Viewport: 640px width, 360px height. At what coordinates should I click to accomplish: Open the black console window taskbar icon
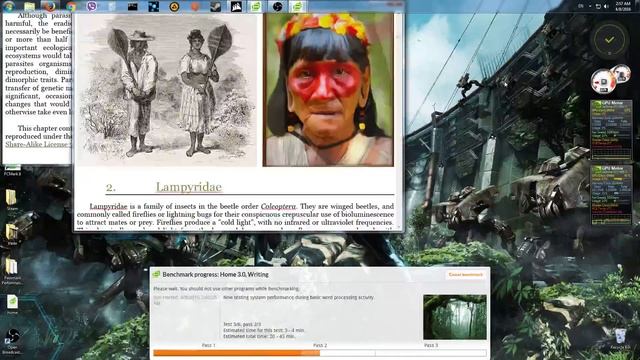pyautogui.click(x=133, y=7)
